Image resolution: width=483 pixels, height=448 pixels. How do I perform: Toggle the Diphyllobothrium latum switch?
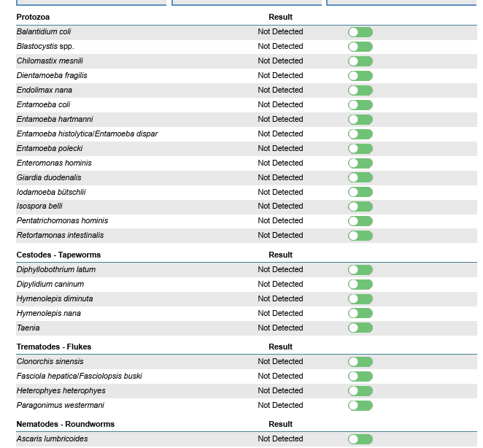[x=360, y=270]
